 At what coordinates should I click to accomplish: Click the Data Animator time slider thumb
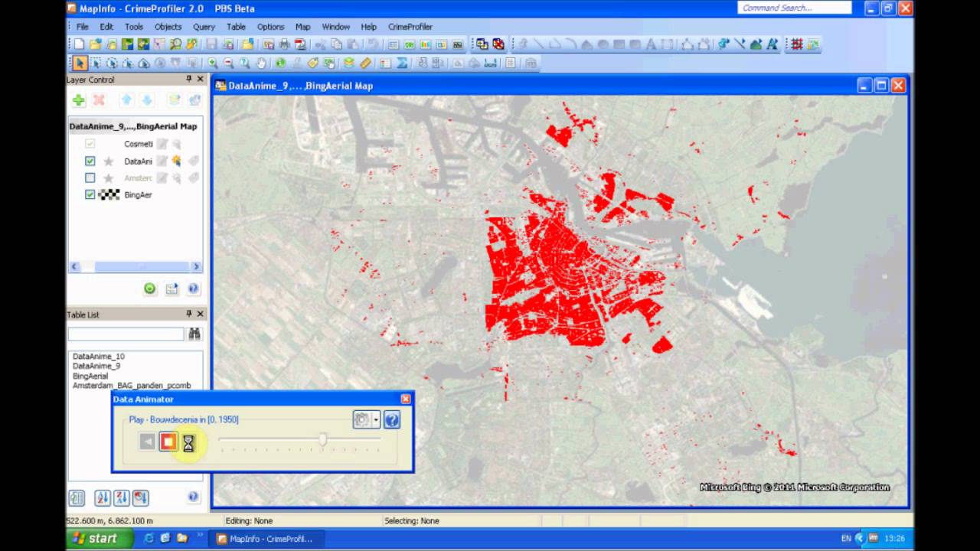pos(323,439)
